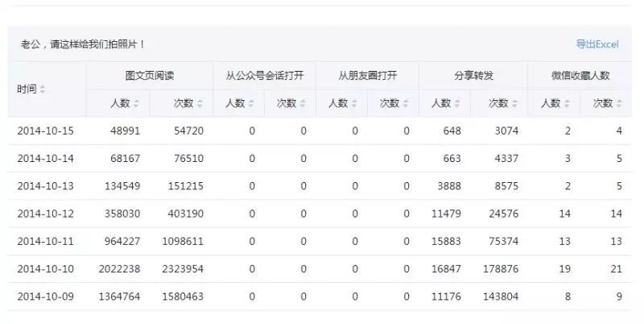Click the article title 老公，请这样给我们拍照片！
This screenshot has height=324, width=644.
point(83,44)
